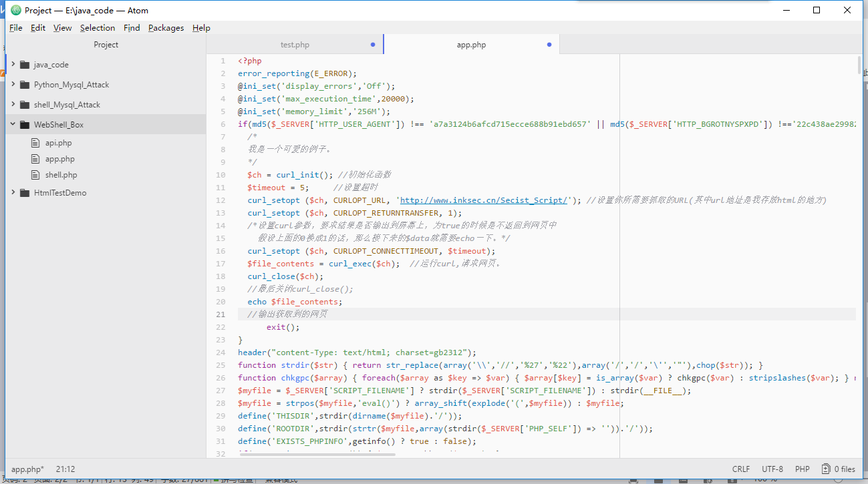Click the Python_Mysql_Attack folder icon
868x484 pixels.
(25, 85)
